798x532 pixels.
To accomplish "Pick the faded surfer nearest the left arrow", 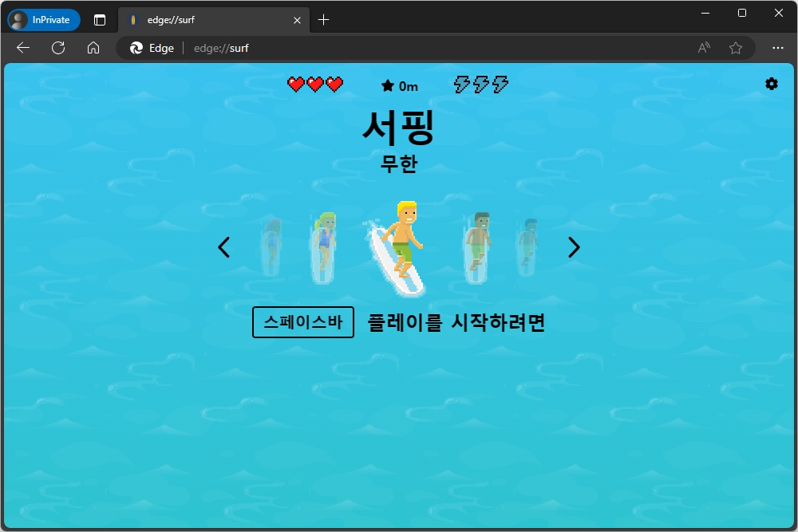I will coord(272,248).
